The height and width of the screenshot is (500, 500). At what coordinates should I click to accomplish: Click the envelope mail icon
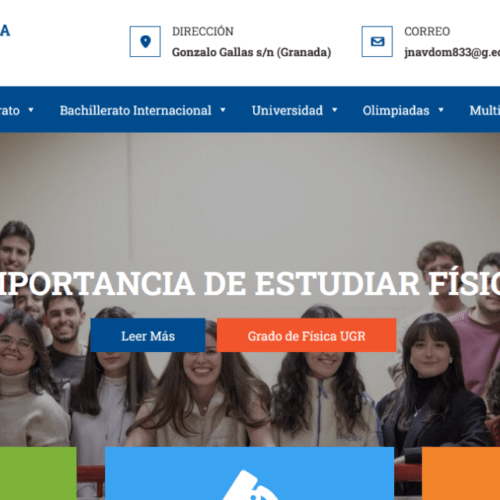click(x=377, y=42)
